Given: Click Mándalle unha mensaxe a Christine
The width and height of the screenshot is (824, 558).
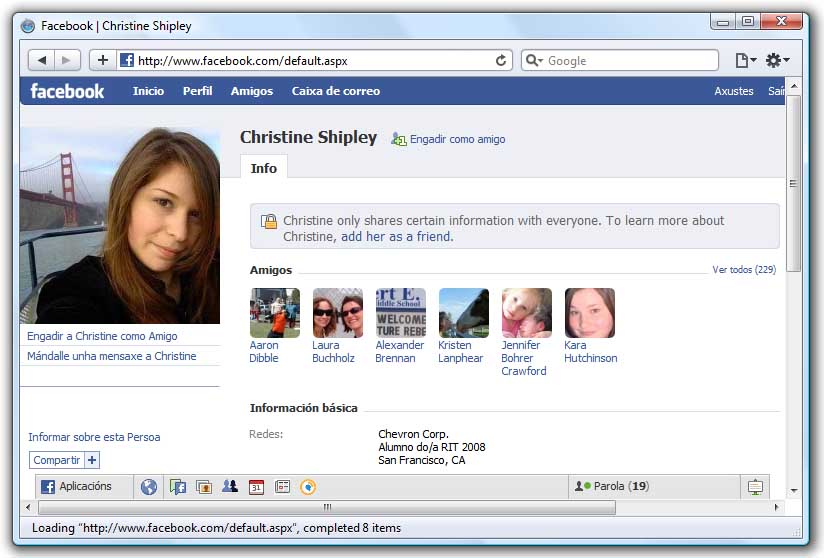Looking at the screenshot, I should click(111, 356).
